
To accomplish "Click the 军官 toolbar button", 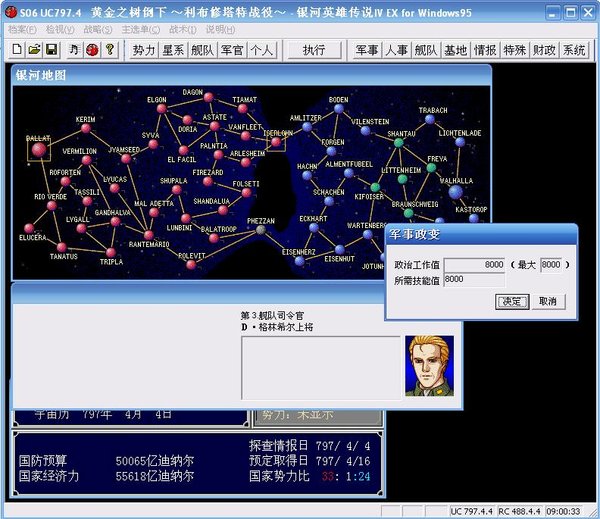I will pyautogui.click(x=232, y=50).
